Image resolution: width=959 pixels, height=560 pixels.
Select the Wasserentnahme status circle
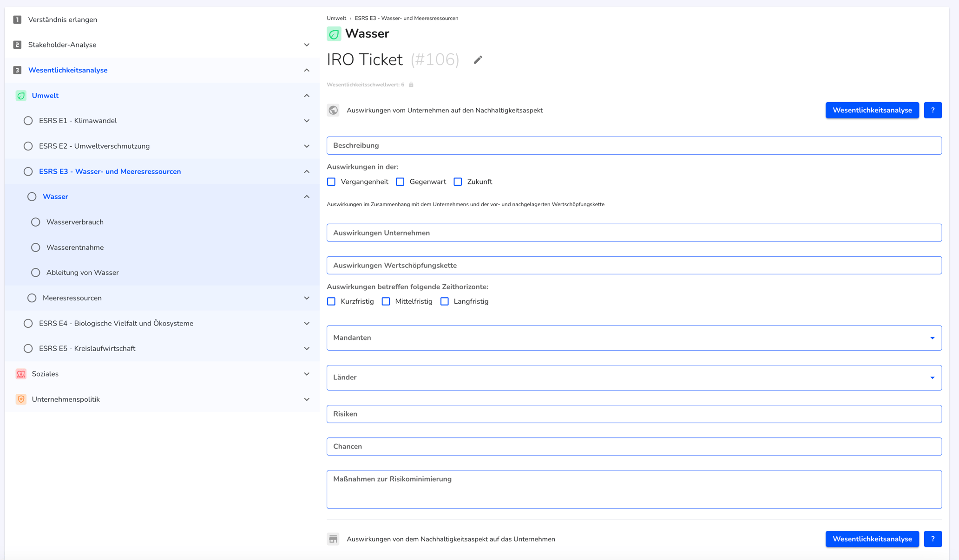35,247
